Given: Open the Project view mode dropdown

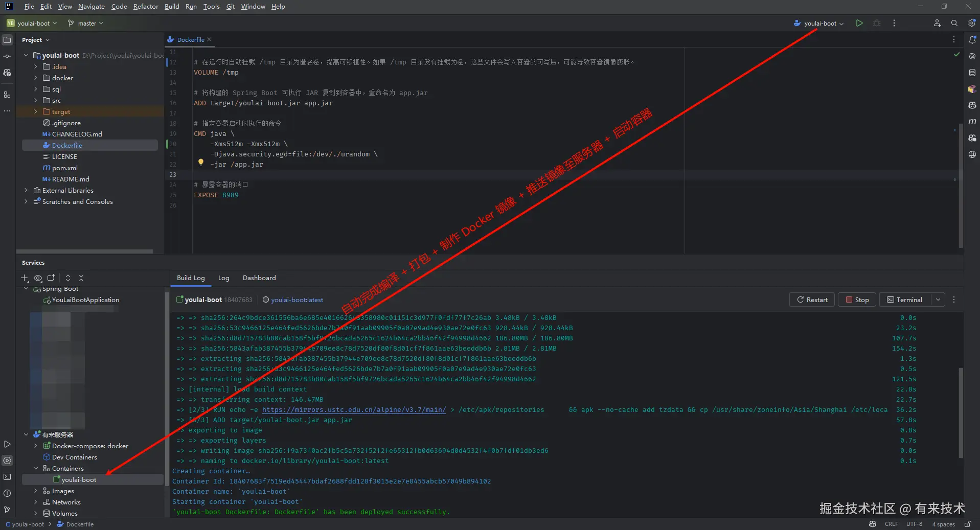Looking at the screenshot, I should tap(36, 40).
